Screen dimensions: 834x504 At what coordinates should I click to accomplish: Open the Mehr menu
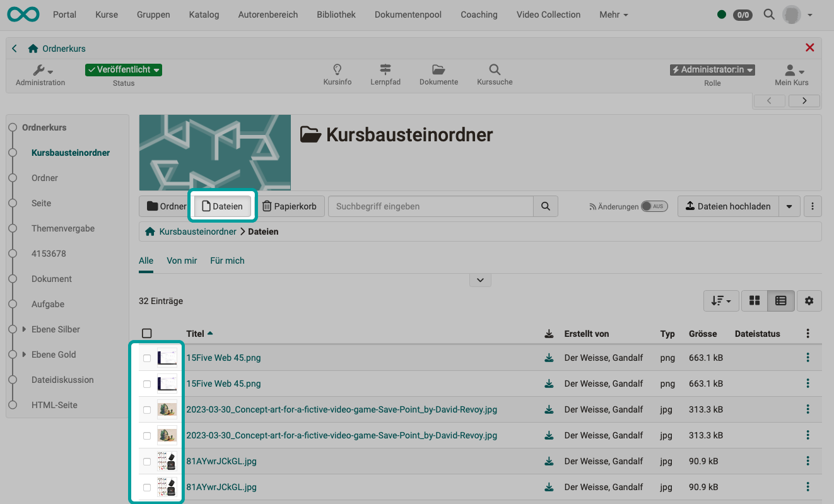(613, 15)
